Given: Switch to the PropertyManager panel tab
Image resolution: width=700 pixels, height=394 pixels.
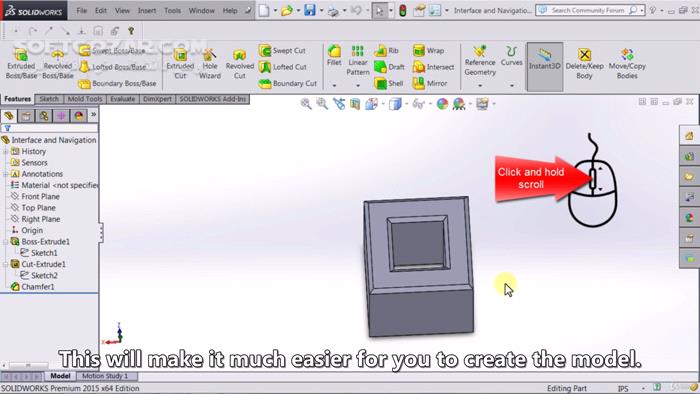Looking at the screenshot, I should tap(26, 116).
